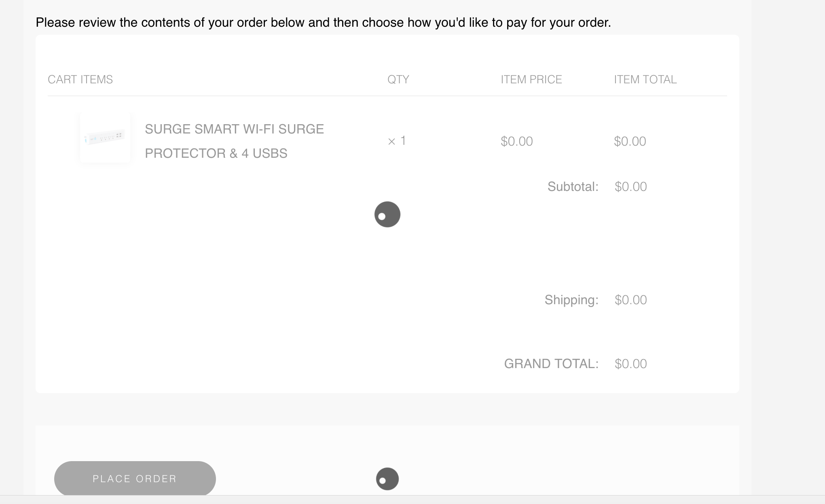Screen dimensions: 825x504
Task: Click the CART ITEMS column header
Action: click(80, 79)
